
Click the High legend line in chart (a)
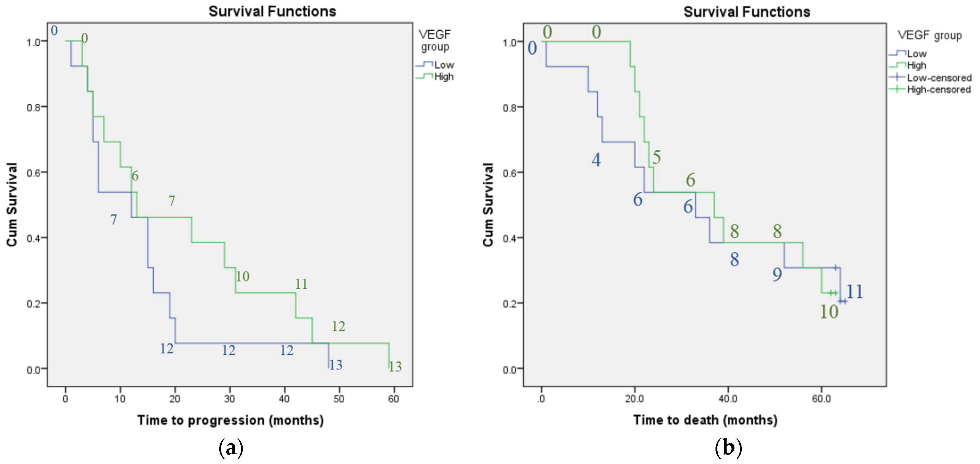click(424, 76)
